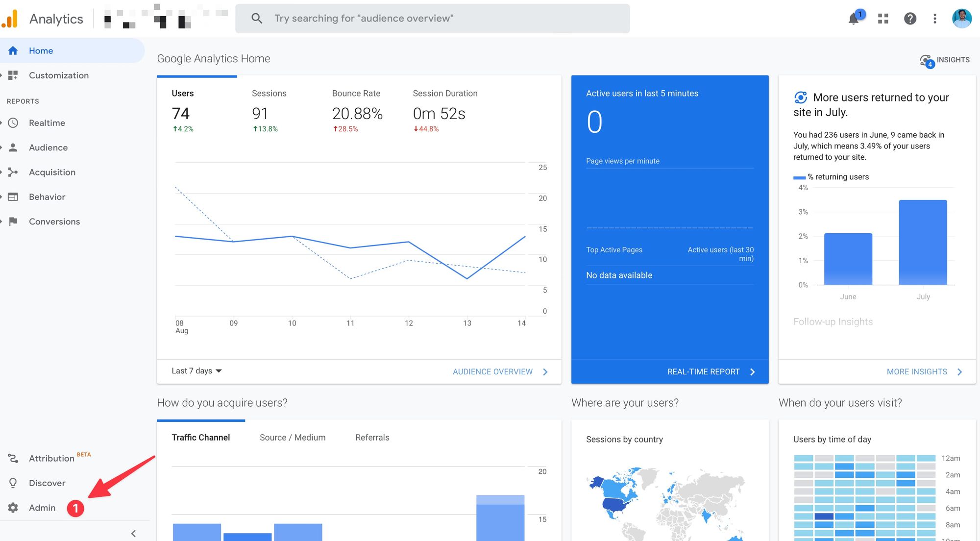This screenshot has height=541, width=980.
Task: Click the % returning users legend swatch
Action: 799,177
